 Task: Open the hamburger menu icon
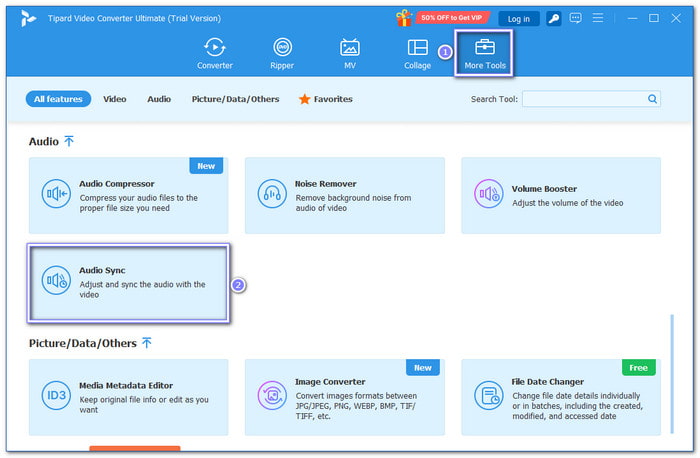click(598, 18)
